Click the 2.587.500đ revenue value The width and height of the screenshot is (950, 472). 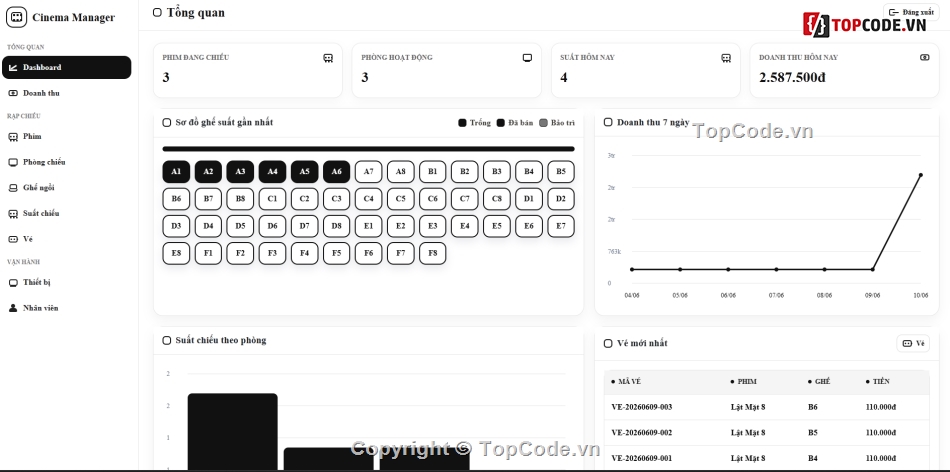click(x=792, y=78)
